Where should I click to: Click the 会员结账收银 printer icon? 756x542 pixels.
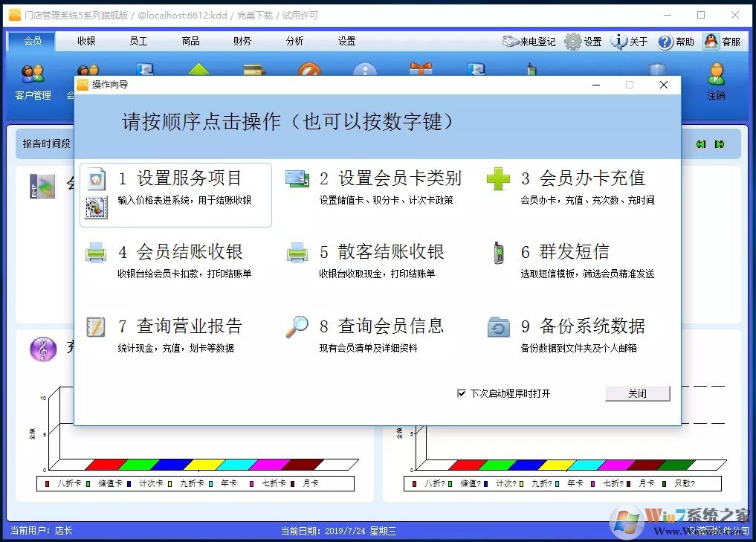point(96,252)
